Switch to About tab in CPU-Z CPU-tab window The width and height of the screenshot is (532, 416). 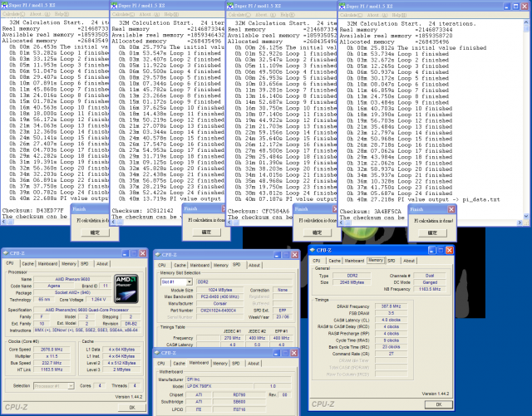pyautogui.click(x=102, y=264)
